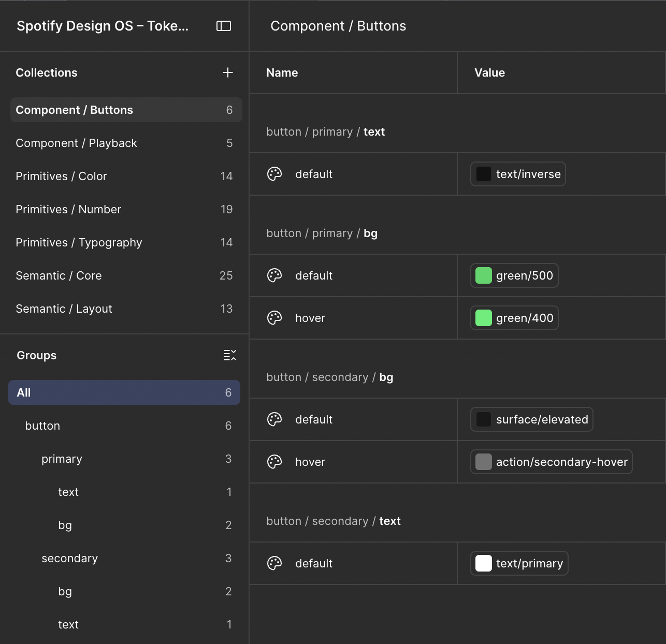Screen dimensions: 666x644
Task: Select the primary group
Action: point(124,459)
